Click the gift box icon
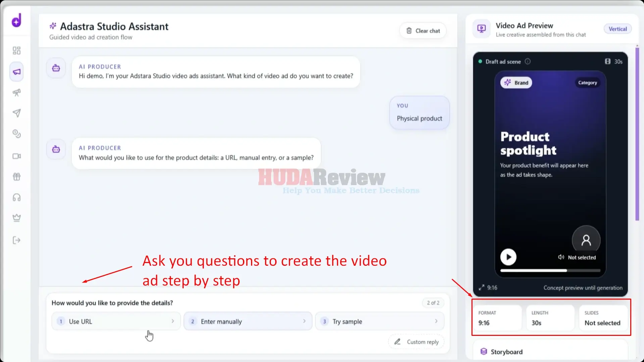 tap(16, 176)
